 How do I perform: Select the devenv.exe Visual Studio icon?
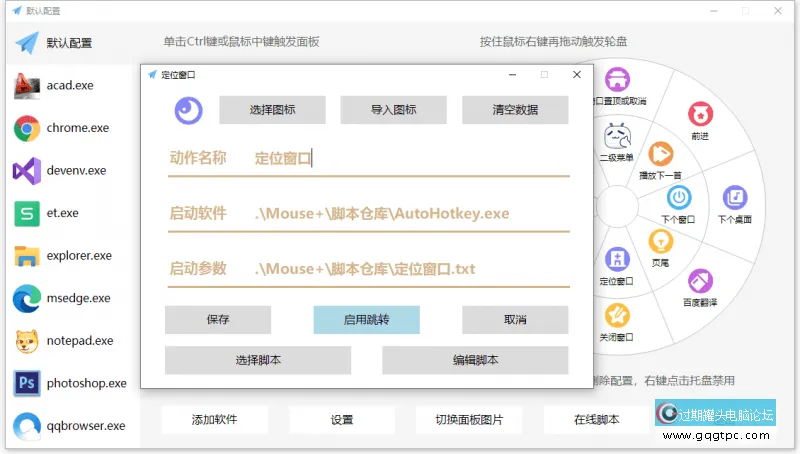click(27, 170)
